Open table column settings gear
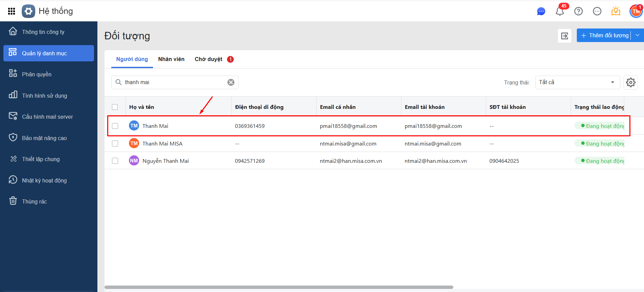644x292 pixels. click(630, 82)
